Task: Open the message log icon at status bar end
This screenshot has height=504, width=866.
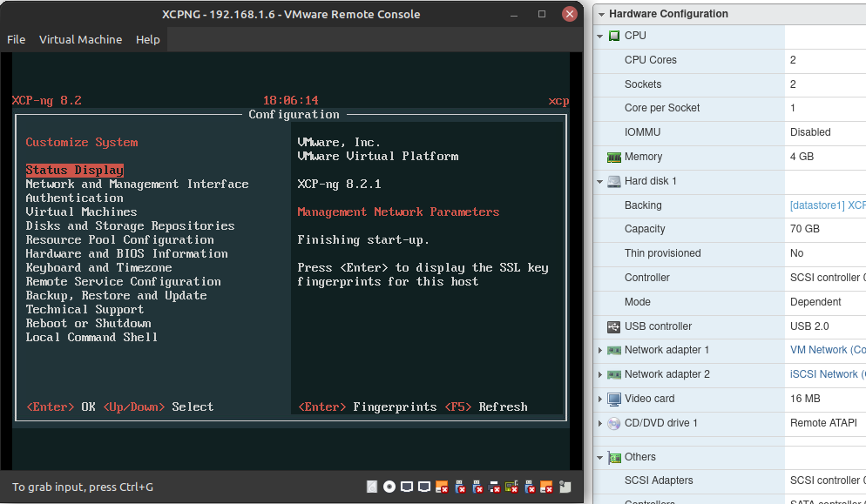Action: [565, 487]
